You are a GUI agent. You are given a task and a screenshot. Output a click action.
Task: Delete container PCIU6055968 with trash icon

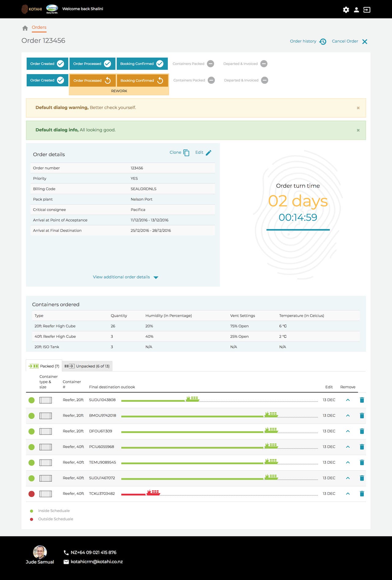click(362, 447)
